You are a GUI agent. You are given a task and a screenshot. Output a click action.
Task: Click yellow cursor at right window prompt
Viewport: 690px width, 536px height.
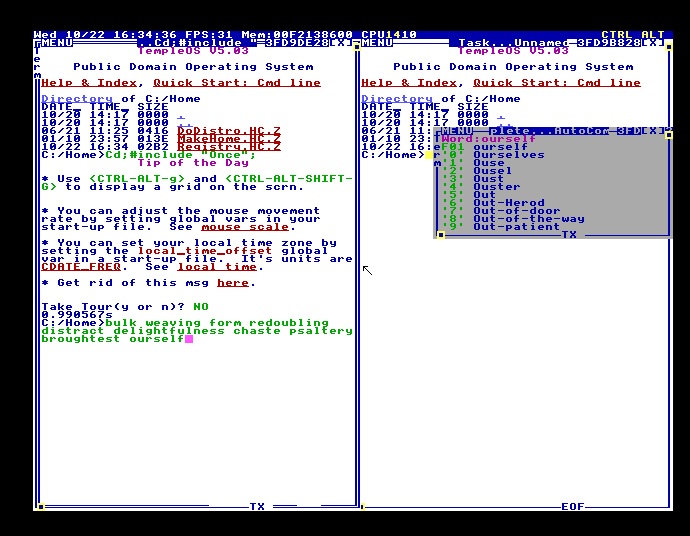(x=429, y=155)
